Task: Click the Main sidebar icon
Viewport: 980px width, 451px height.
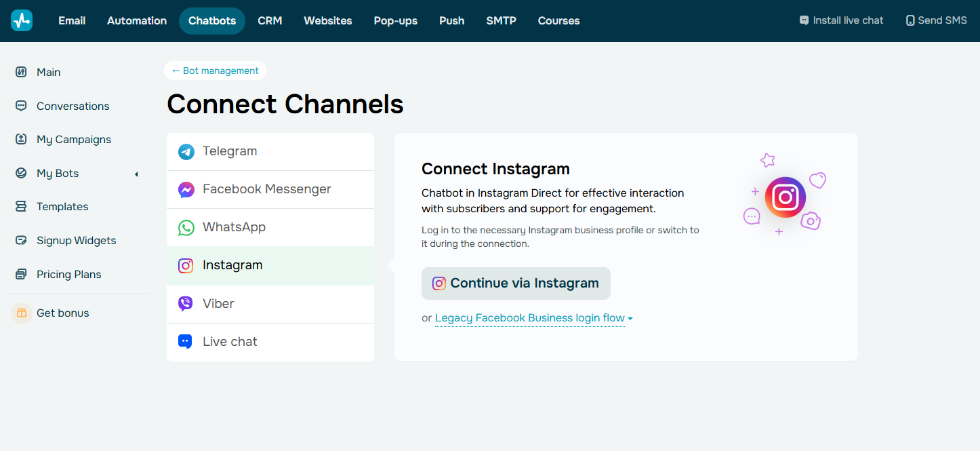Action: click(21, 72)
